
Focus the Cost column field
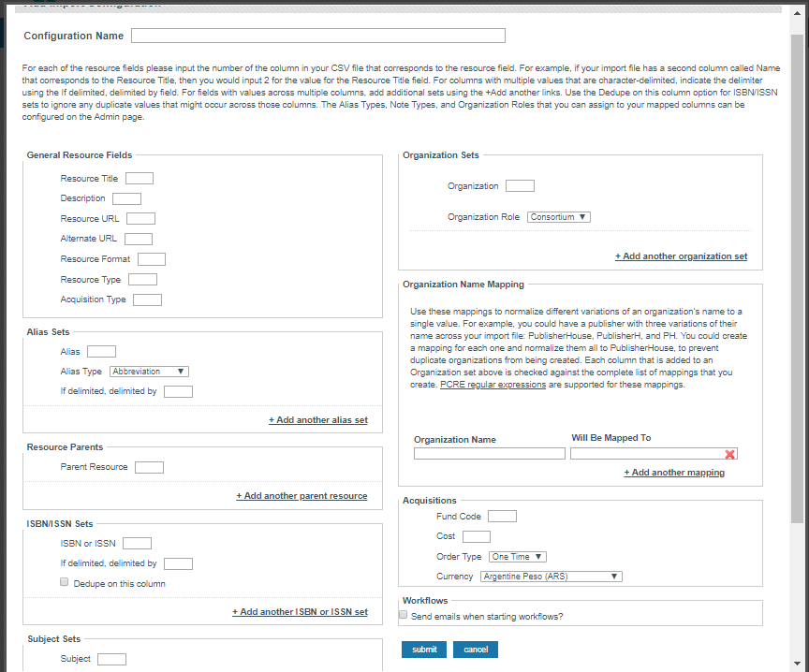coord(477,536)
